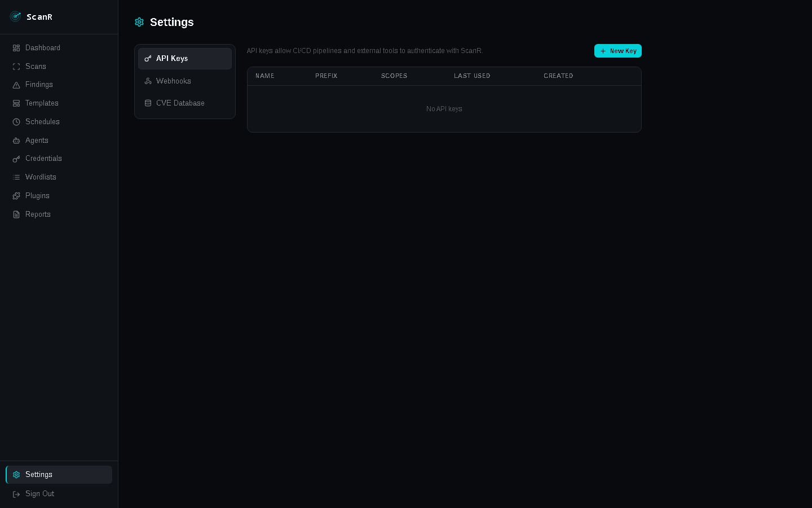Click the API Keys key icon
This screenshot has height=508, width=812.
click(x=148, y=59)
